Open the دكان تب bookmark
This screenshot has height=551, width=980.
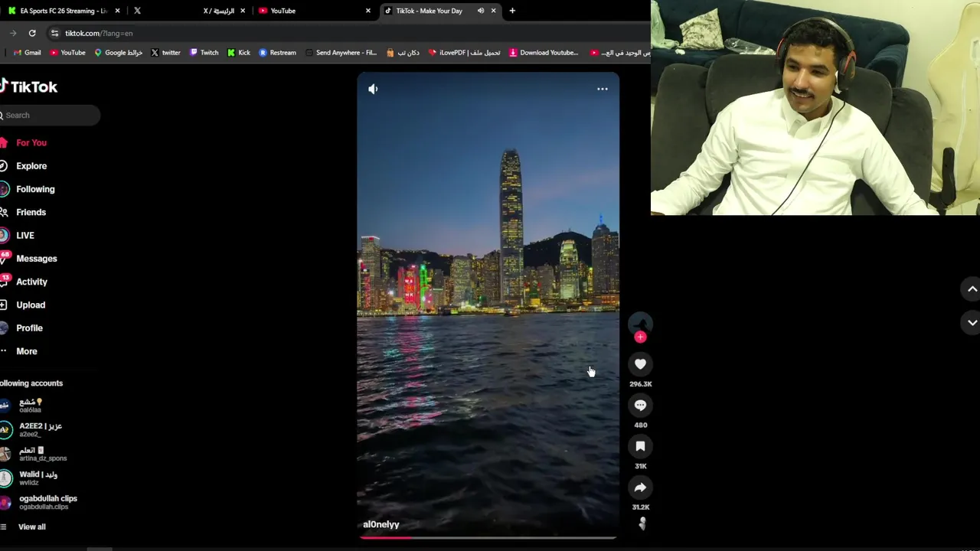[403, 53]
